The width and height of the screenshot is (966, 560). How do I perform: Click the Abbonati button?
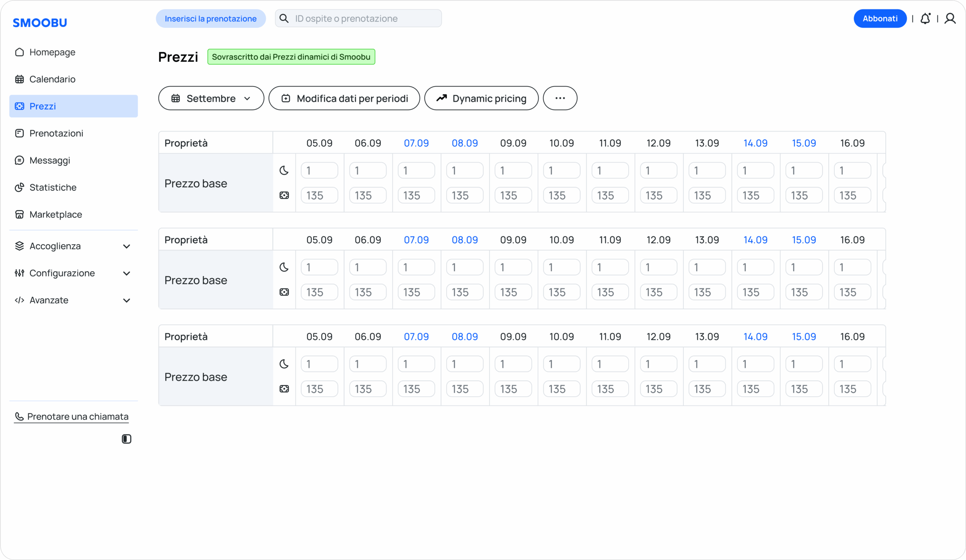pos(880,18)
